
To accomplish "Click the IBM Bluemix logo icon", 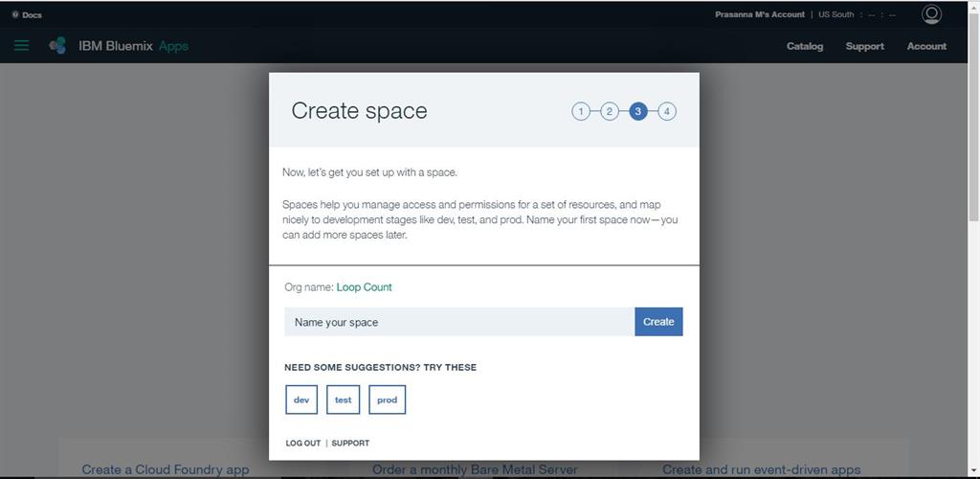I will click(x=57, y=46).
